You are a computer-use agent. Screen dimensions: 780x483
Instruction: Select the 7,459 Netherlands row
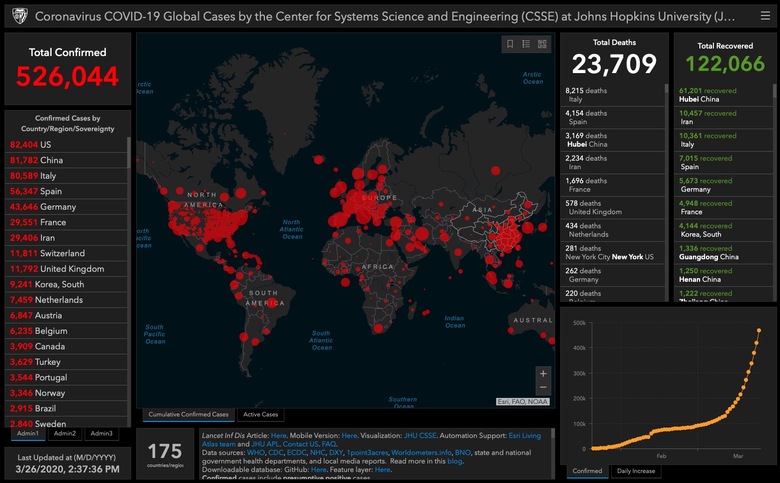(66, 300)
